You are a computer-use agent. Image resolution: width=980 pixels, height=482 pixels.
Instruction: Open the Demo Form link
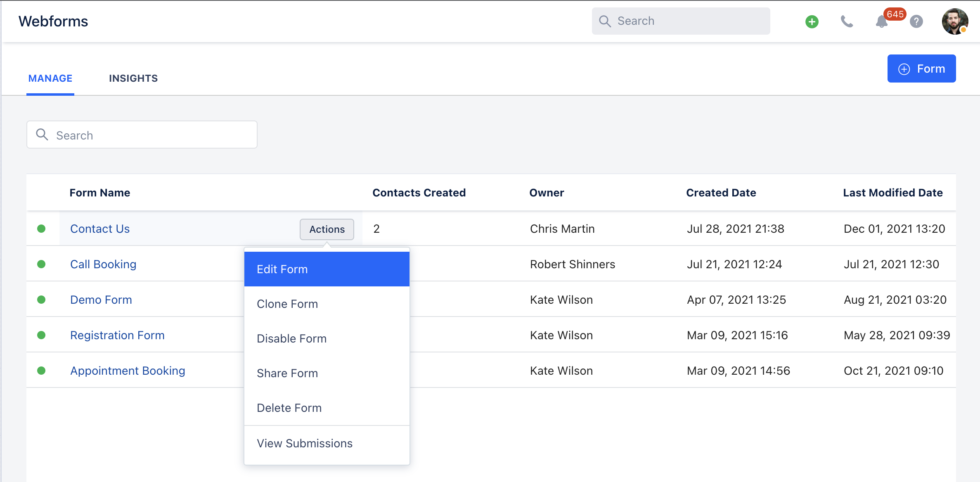[101, 300]
